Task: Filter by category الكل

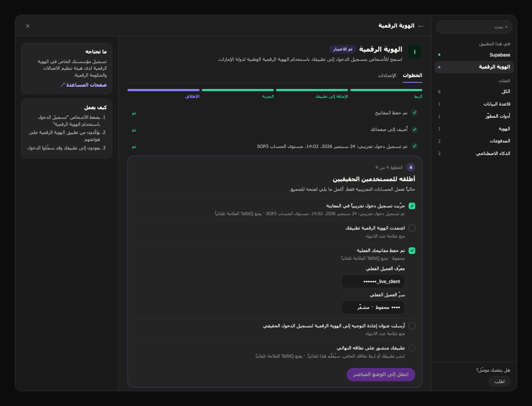Action: pyautogui.click(x=474, y=92)
